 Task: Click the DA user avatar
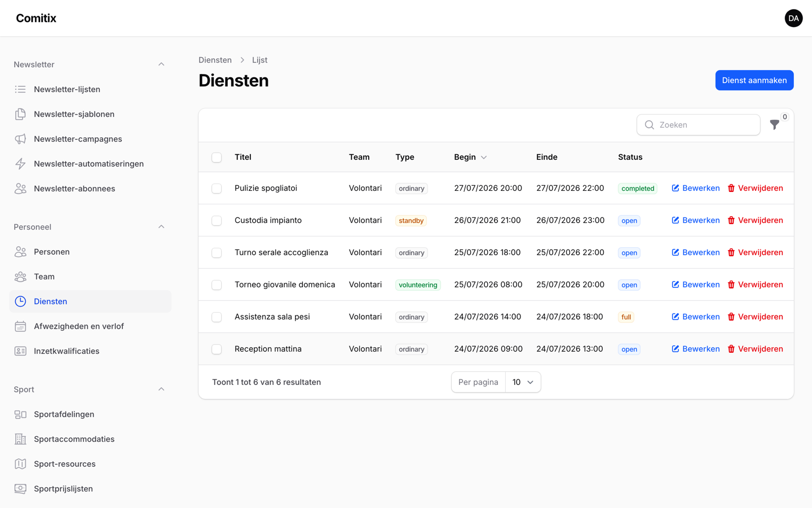point(793,18)
